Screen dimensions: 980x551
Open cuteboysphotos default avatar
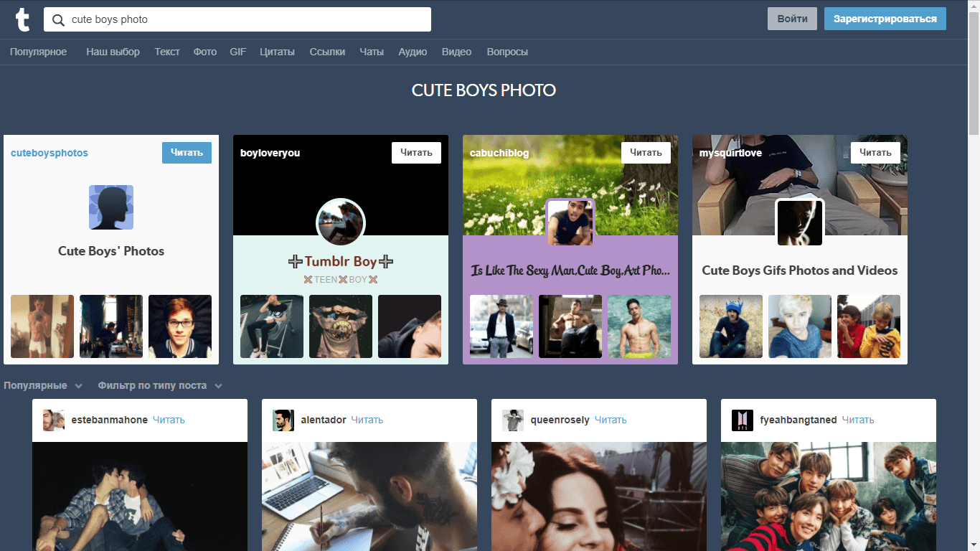coord(111,207)
